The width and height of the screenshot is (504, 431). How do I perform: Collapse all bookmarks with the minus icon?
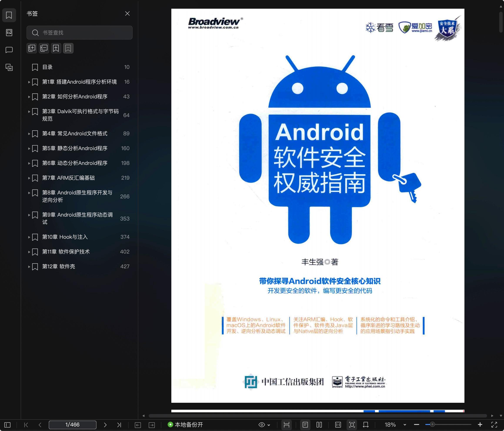pyautogui.click(x=44, y=48)
